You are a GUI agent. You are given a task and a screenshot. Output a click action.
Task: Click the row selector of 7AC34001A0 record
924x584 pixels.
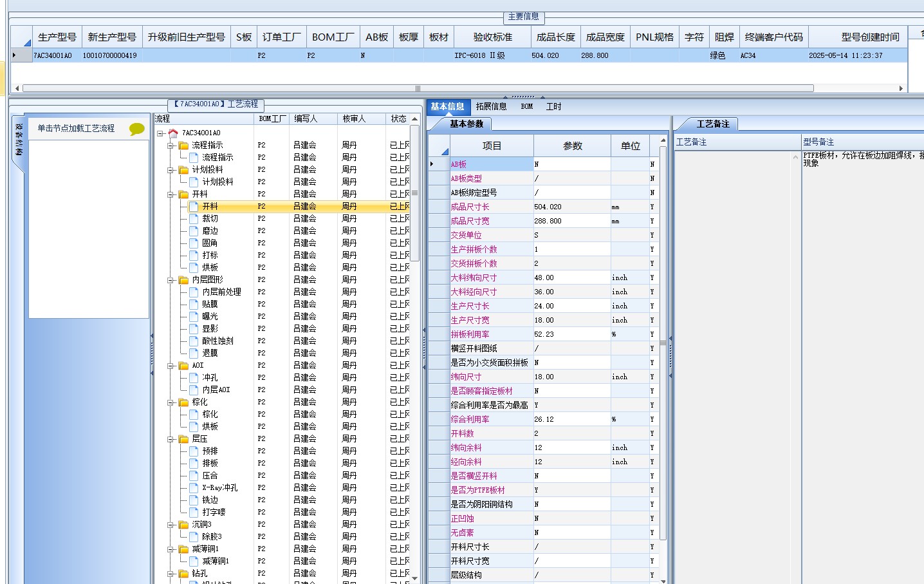tap(21, 56)
